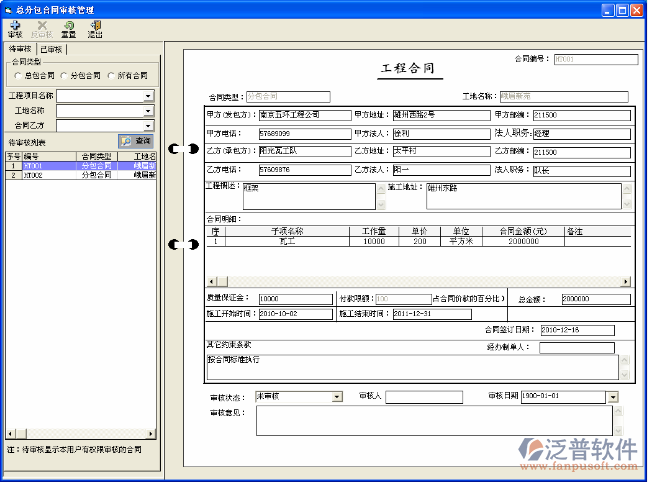
Task: Switch to the 已审核 tab
Action: pos(51,49)
